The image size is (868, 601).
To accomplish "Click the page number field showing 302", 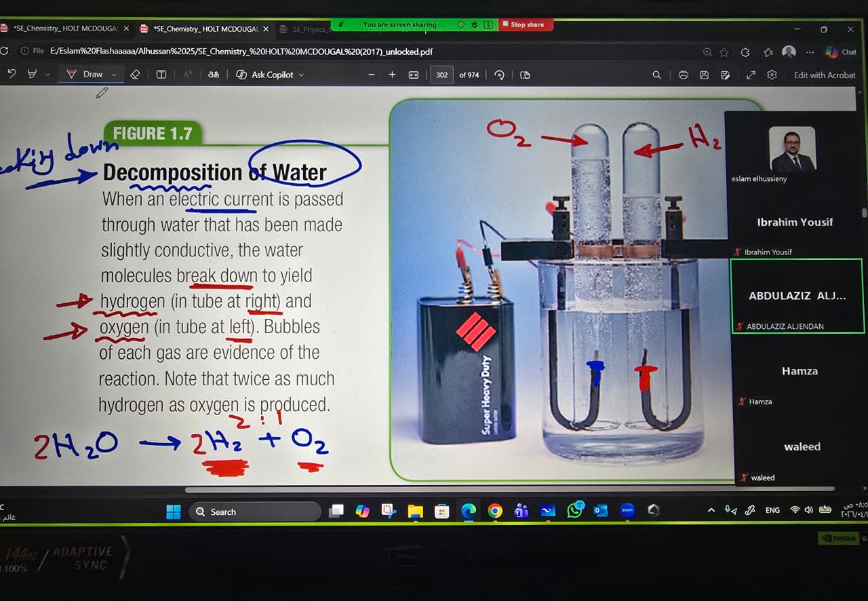I will coord(441,75).
